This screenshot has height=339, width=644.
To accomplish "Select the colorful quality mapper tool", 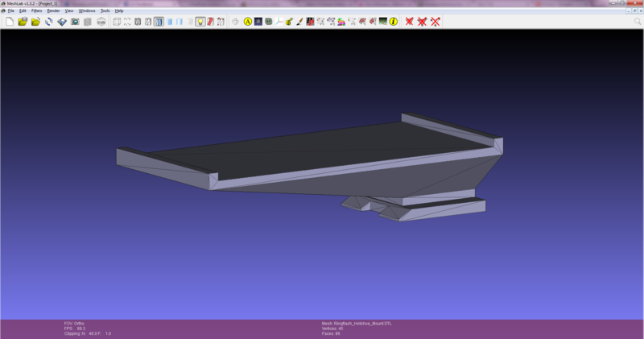I will (x=341, y=22).
